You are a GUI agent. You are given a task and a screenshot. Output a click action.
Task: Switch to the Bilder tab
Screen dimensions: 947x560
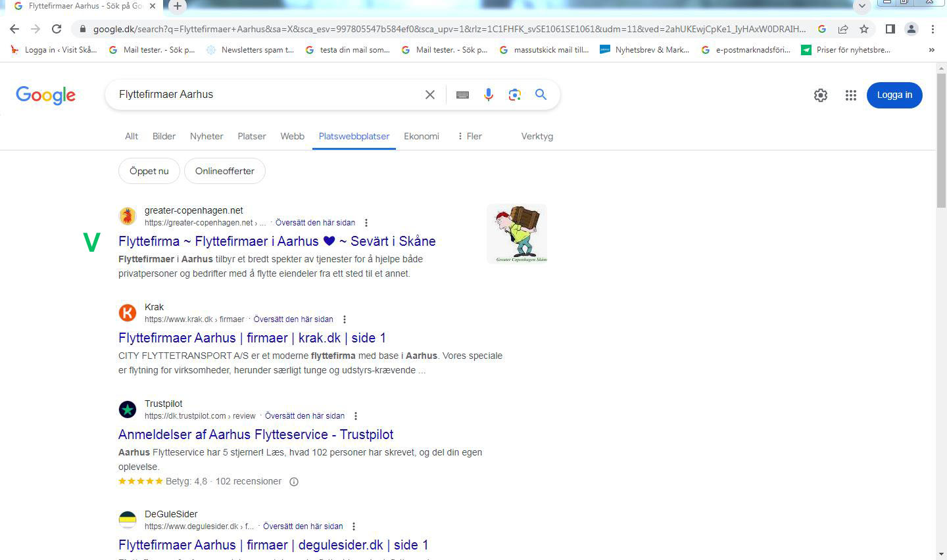tap(164, 136)
